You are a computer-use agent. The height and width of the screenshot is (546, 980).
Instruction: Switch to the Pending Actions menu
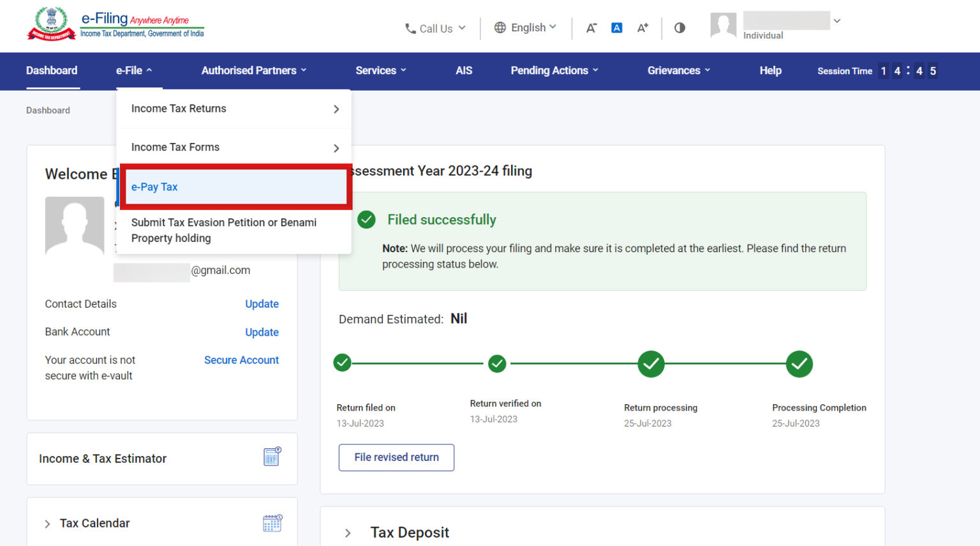pyautogui.click(x=549, y=70)
